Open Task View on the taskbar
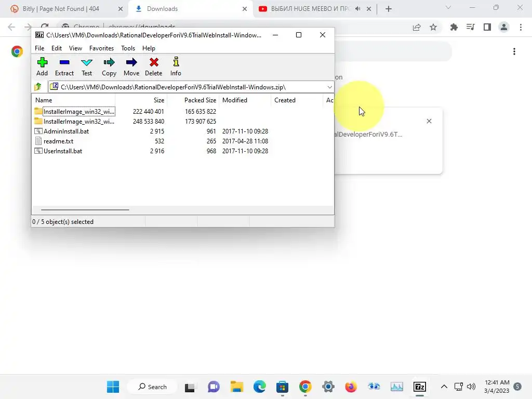This screenshot has height=399, width=532. pos(190,387)
